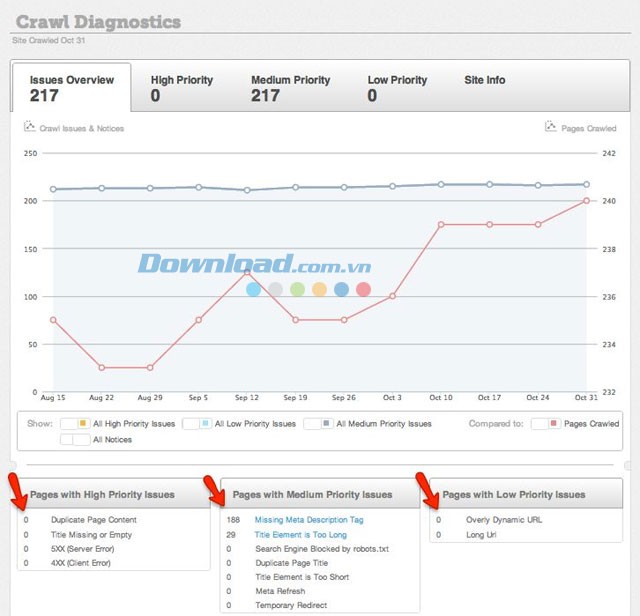Toggle the All High Priority Issues series
Screen dimensions: 640x616
pos(75,423)
